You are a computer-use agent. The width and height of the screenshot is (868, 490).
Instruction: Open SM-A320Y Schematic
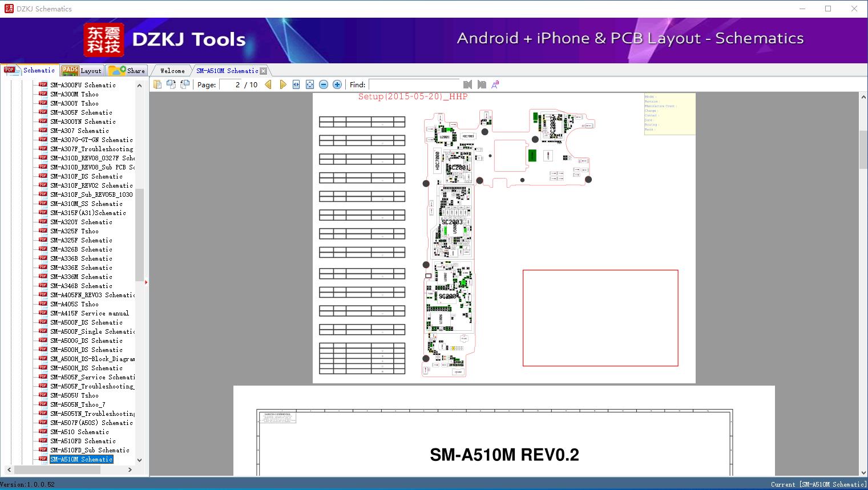(81, 222)
